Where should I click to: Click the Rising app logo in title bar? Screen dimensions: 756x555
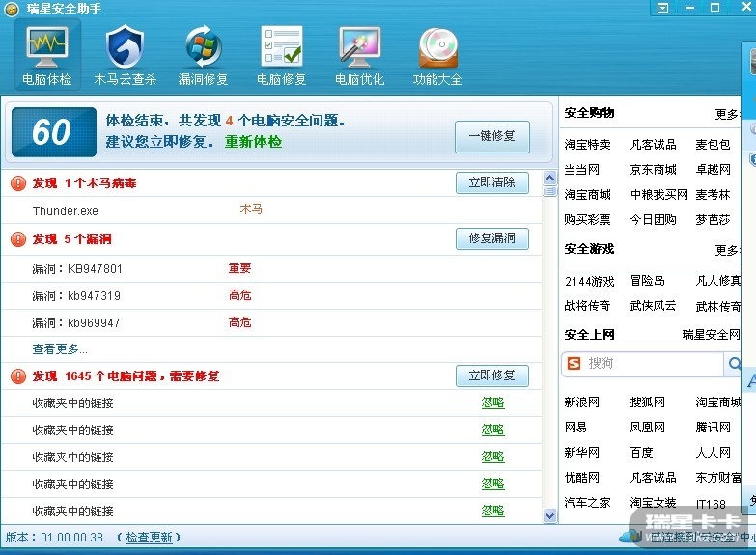pos(12,9)
